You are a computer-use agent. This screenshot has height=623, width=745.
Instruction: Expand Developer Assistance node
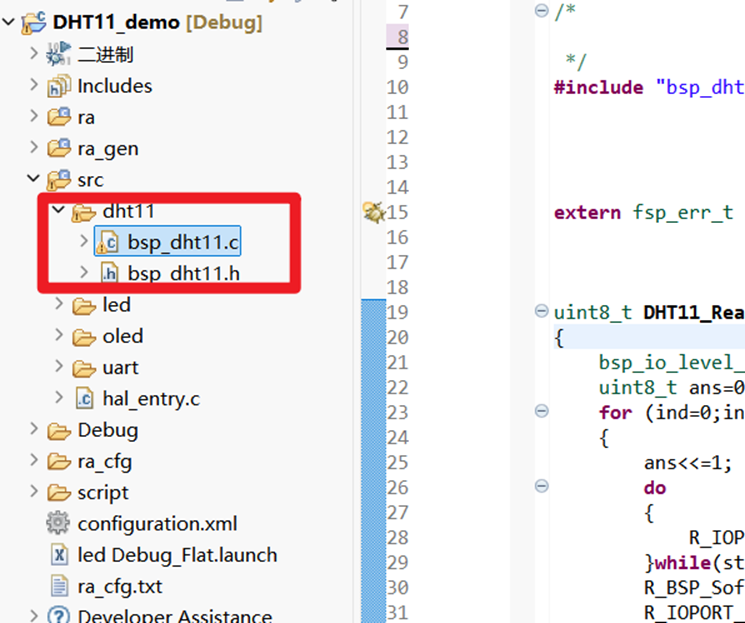(33, 615)
